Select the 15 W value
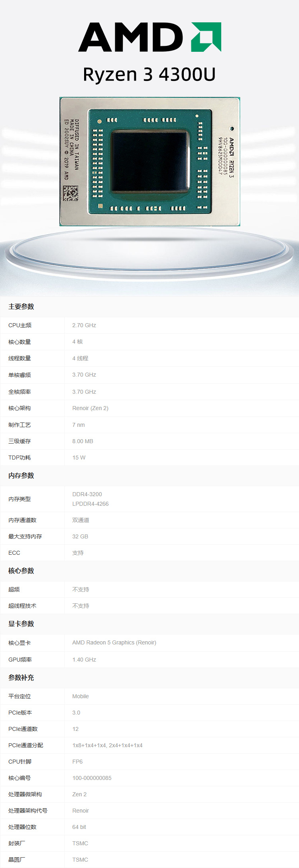 tap(79, 458)
